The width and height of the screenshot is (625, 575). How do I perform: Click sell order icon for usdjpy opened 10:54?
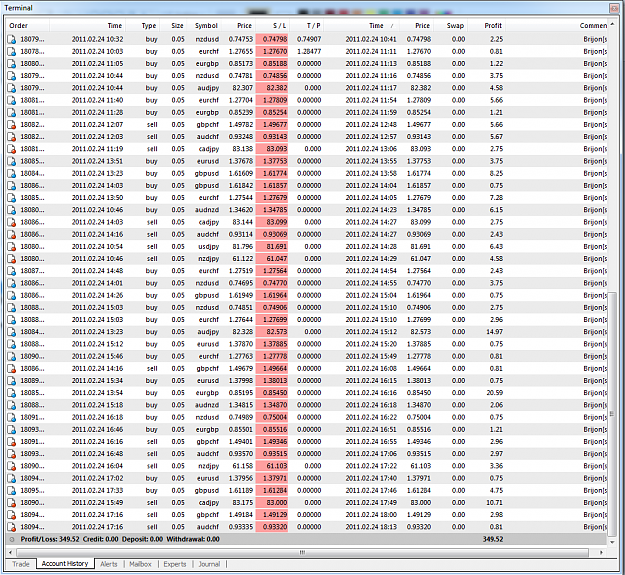click(x=12, y=247)
